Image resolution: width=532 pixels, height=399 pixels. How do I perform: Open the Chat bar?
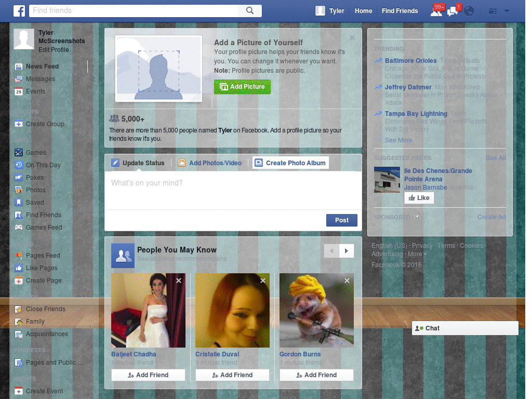tap(465, 328)
